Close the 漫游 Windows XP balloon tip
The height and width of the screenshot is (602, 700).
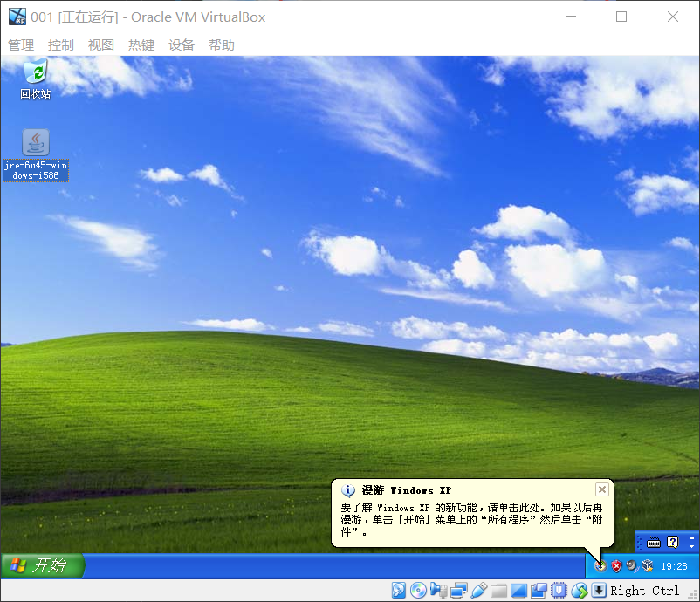point(601,489)
